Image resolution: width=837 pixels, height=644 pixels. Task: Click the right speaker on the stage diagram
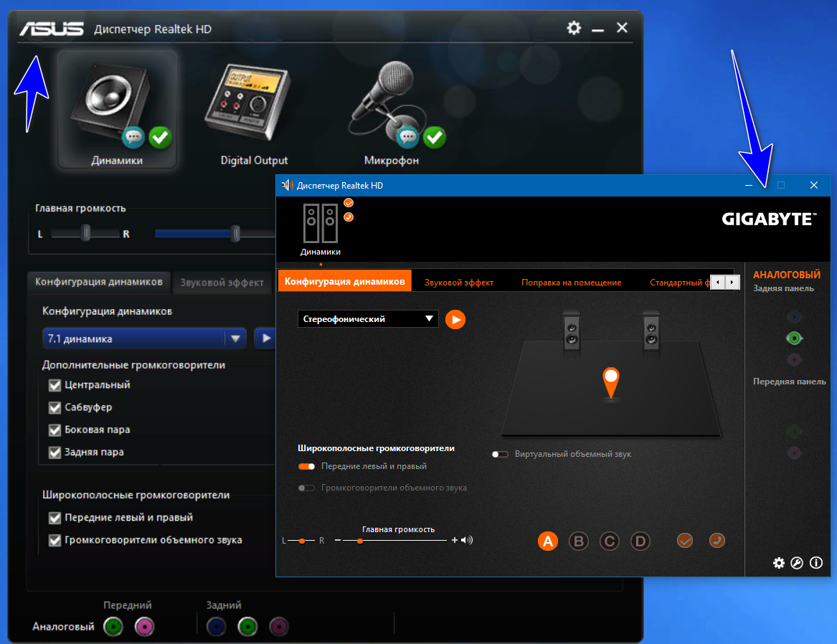pyautogui.click(x=651, y=332)
